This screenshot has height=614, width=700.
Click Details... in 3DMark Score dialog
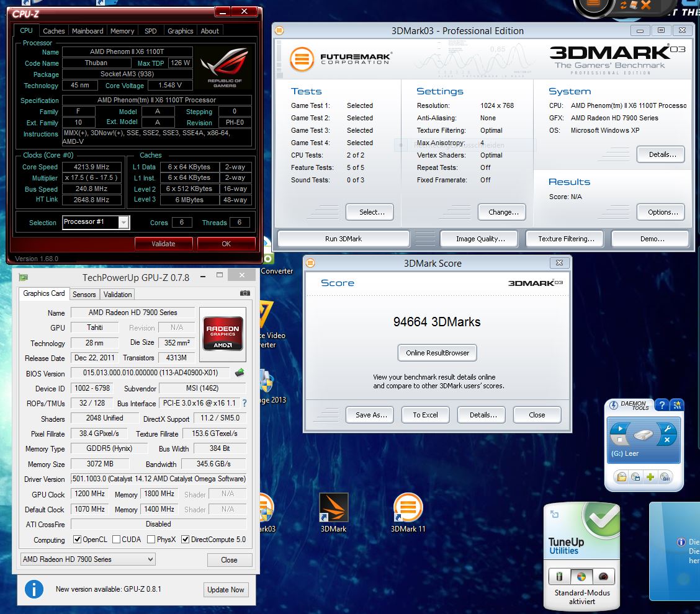coord(483,414)
